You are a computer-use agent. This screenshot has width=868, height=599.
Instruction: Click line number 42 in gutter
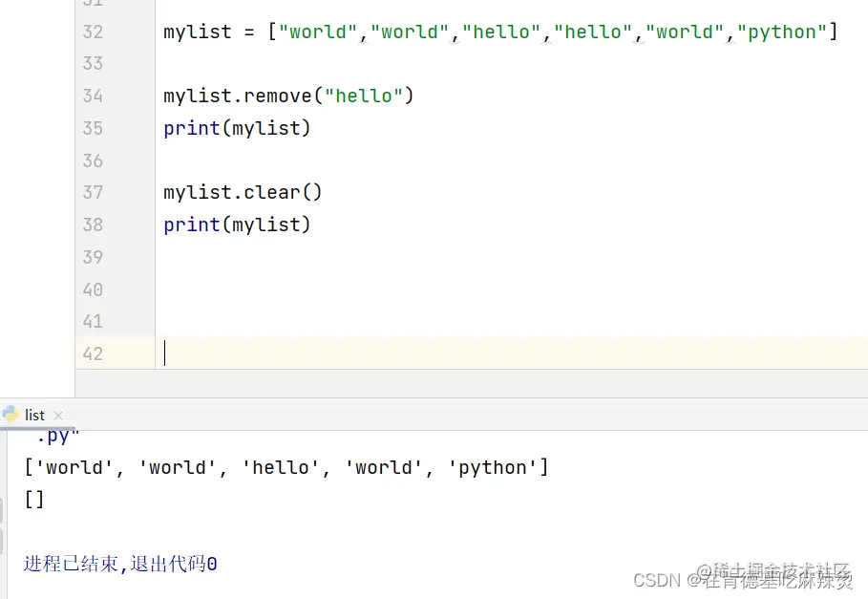click(x=93, y=353)
